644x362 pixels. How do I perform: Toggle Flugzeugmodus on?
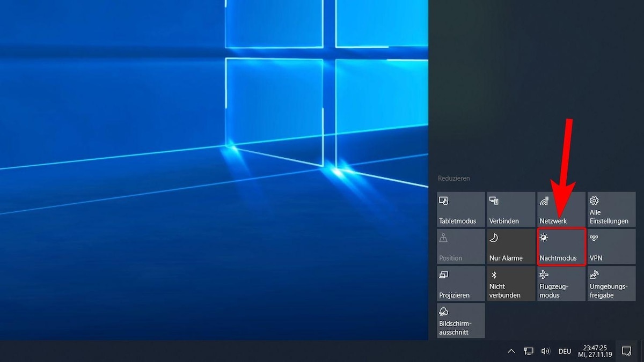click(561, 284)
